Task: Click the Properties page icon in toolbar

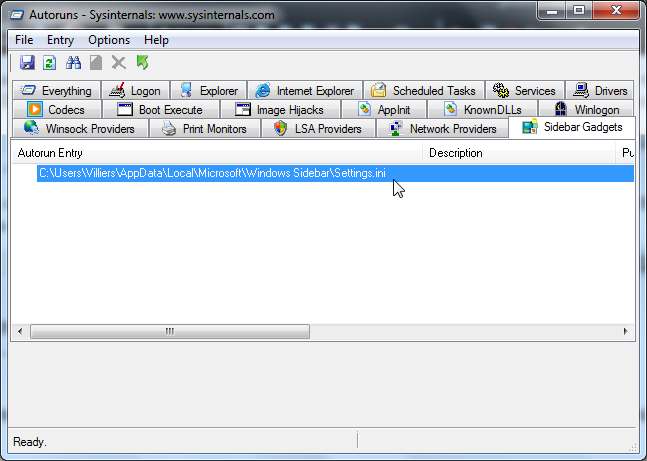Action: (96, 63)
